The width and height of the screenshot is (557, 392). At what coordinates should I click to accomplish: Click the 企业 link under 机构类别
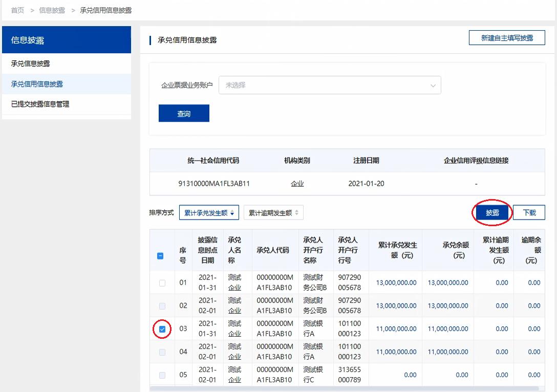click(x=297, y=184)
